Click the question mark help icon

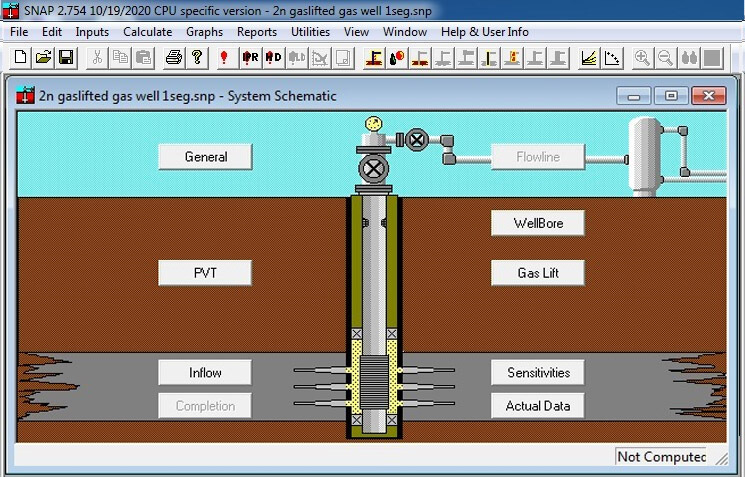coord(198,58)
